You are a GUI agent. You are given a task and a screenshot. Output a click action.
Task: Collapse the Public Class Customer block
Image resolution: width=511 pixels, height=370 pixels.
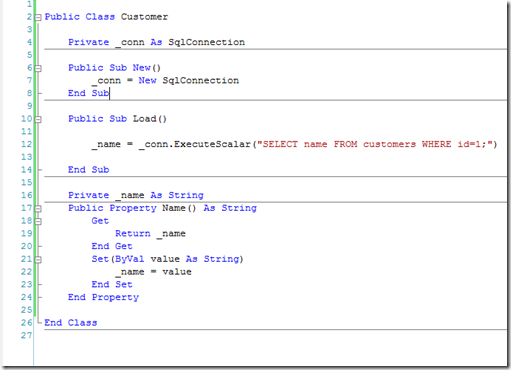click(38, 17)
